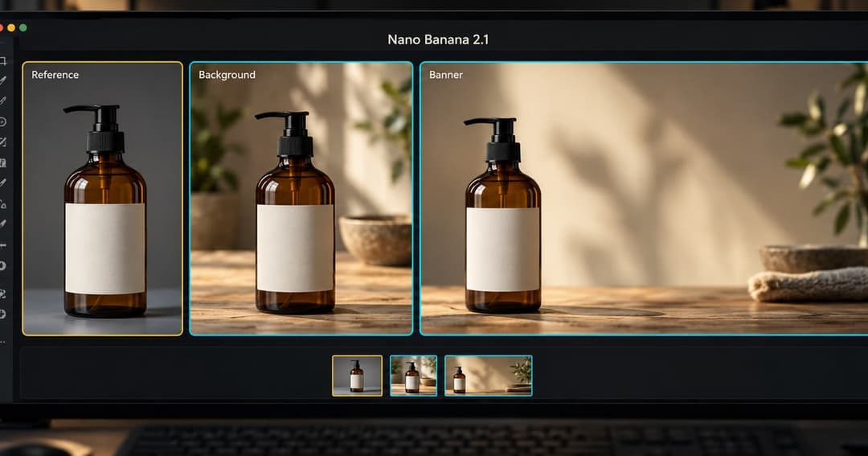Select the rectangle crop tool atop left toolbar
868x456 pixels.
(x=2, y=61)
